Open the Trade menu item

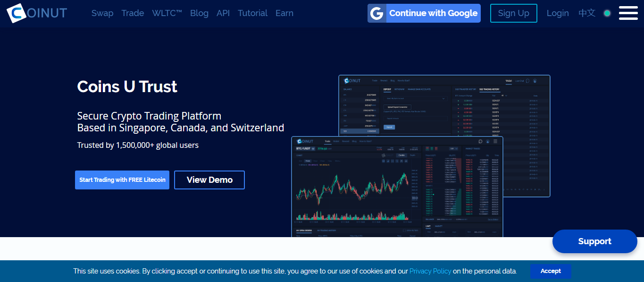133,13
